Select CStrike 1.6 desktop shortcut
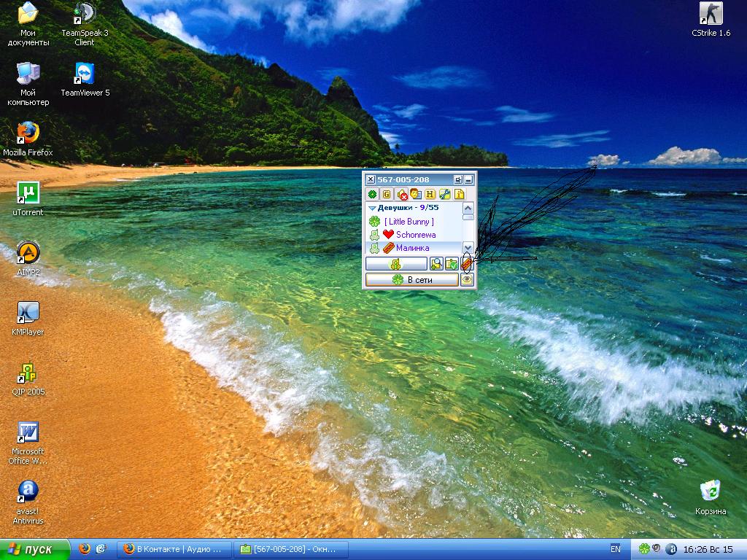The image size is (747, 560). pos(711,20)
